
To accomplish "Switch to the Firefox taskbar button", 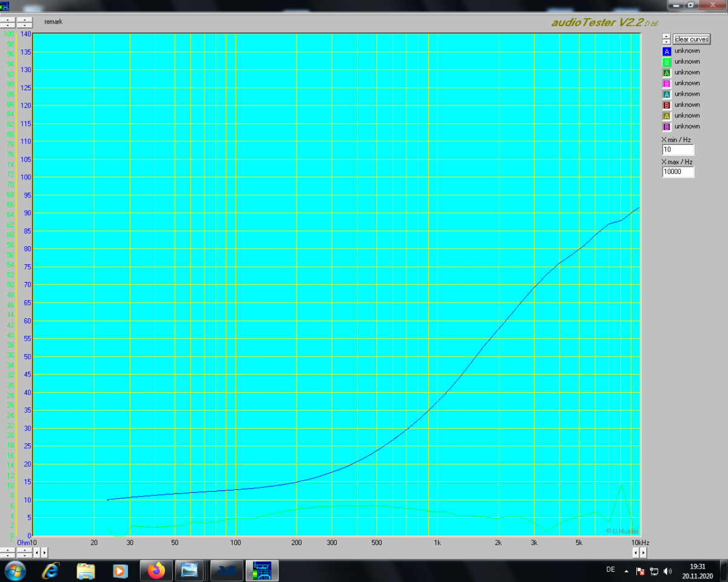I will click(x=157, y=570).
